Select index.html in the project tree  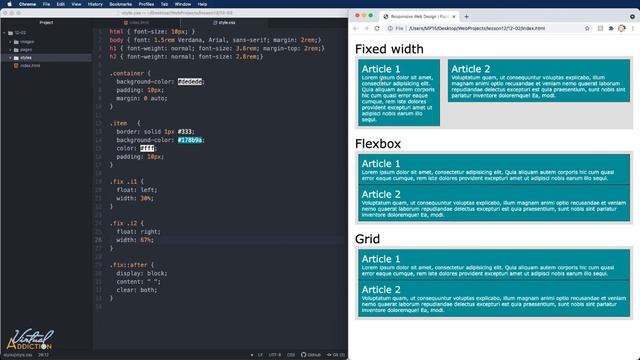(30, 66)
